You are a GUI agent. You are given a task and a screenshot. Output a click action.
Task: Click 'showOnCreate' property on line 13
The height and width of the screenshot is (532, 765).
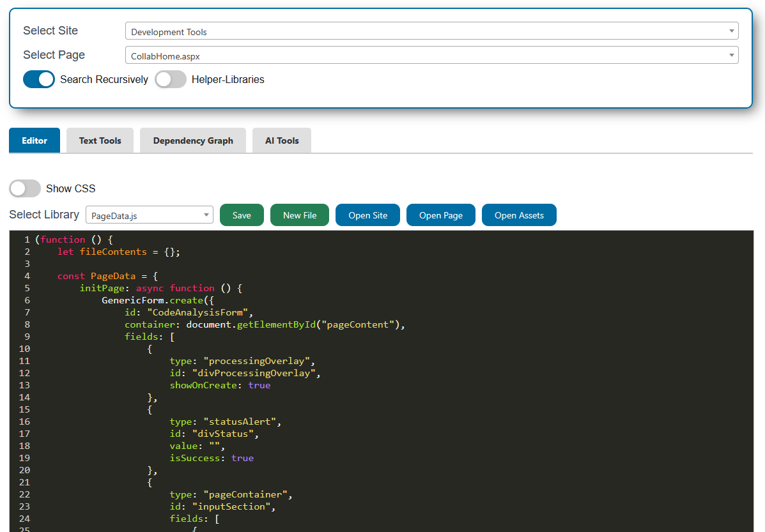pos(203,385)
